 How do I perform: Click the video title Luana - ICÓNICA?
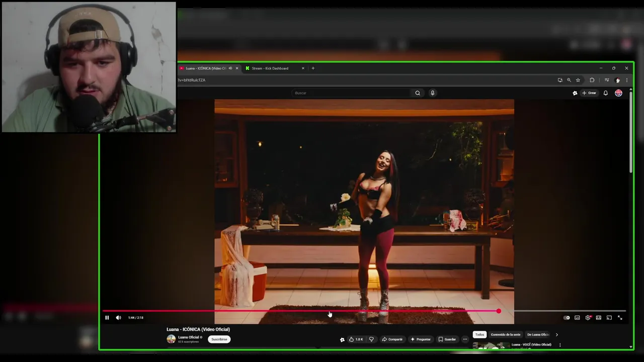[198, 330]
